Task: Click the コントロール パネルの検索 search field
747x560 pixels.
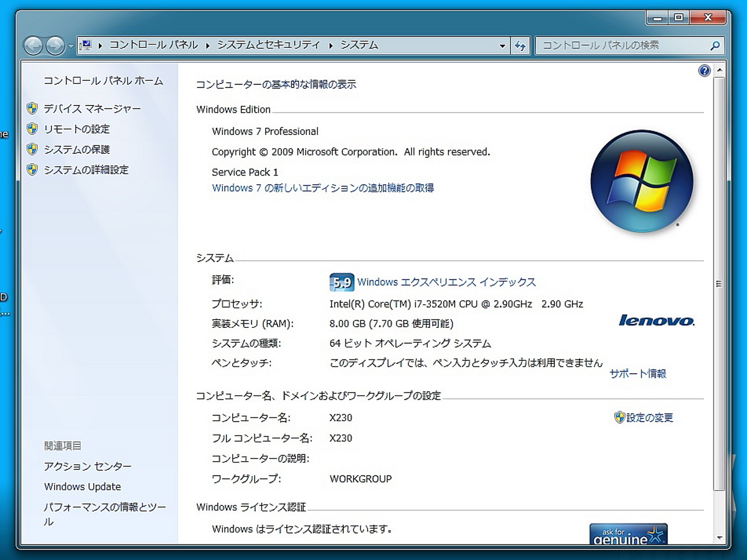Action: click(623, 45)
